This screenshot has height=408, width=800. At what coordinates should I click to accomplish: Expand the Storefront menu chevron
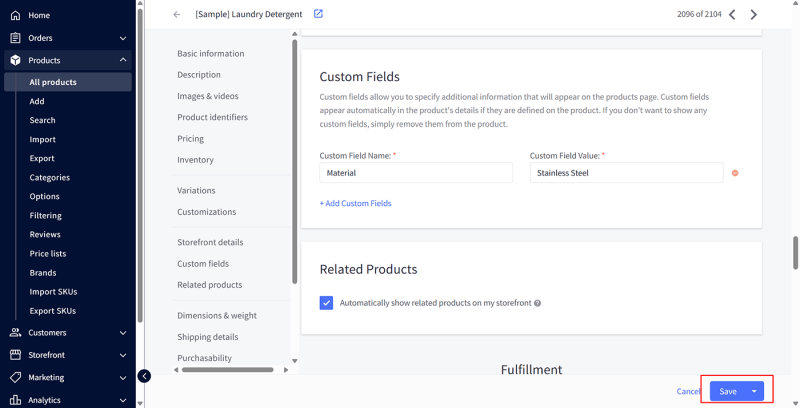tap(123, 355)
